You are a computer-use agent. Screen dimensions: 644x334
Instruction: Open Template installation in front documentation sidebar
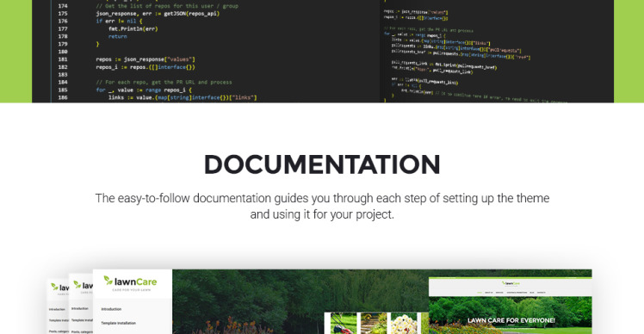pyautogui.click(x=118, y=323)
